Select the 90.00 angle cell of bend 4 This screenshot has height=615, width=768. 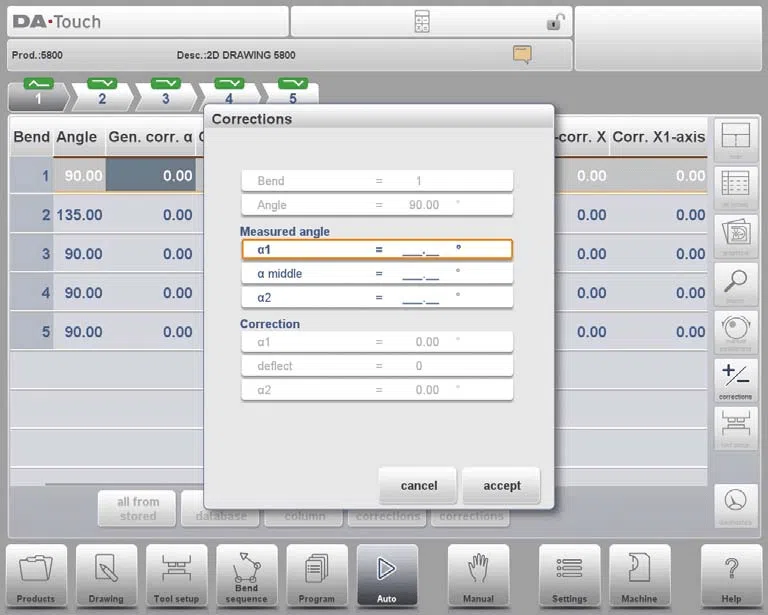pos(79,293)
